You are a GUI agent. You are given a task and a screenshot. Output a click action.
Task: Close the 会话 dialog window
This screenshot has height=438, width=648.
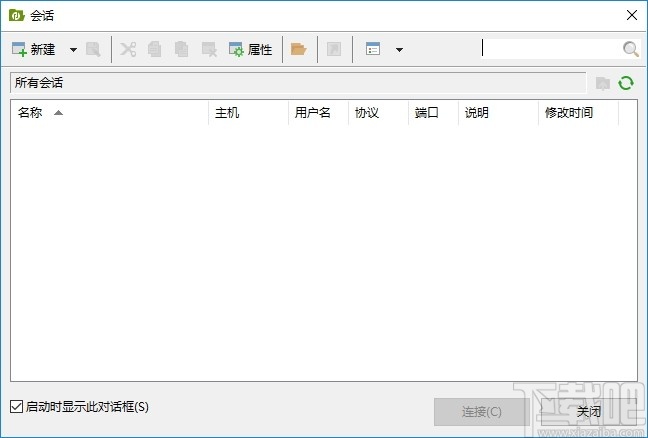coord(631,15)
